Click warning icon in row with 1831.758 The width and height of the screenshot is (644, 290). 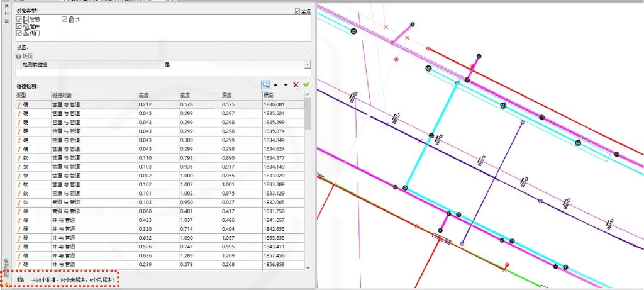pyautogui.click(x=19, y=211)
